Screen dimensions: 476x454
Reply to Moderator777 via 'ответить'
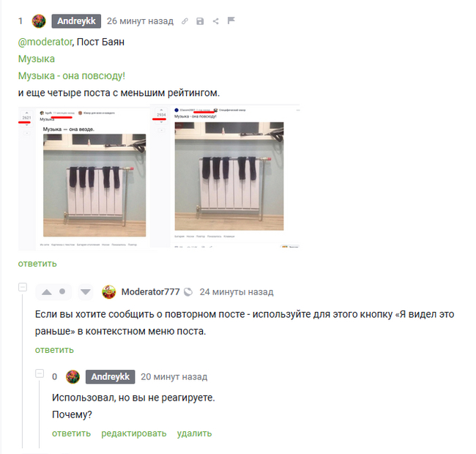pyautogui.click(x=54, y=349)
